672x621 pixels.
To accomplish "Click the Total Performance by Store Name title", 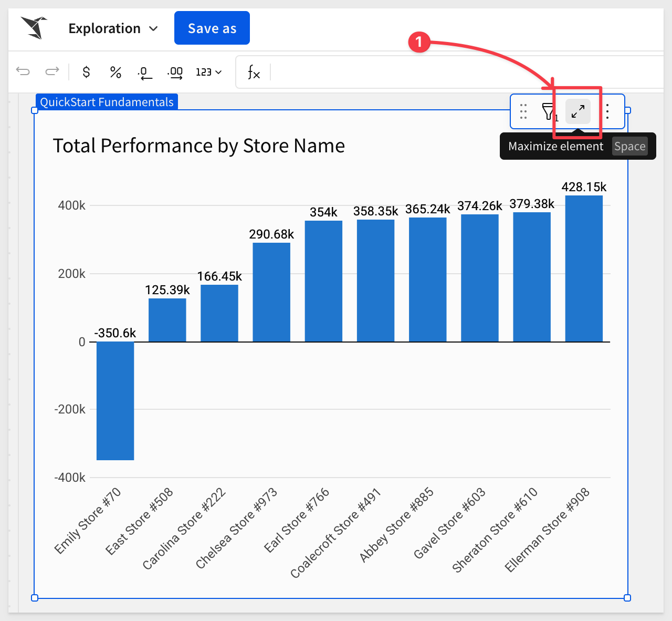I will coord(199,146).
